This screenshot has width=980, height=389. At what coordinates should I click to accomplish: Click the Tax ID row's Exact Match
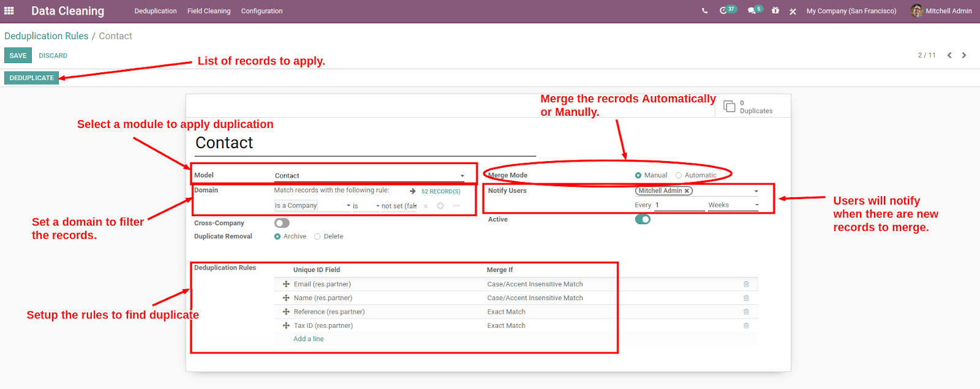(x=506, y=325)
